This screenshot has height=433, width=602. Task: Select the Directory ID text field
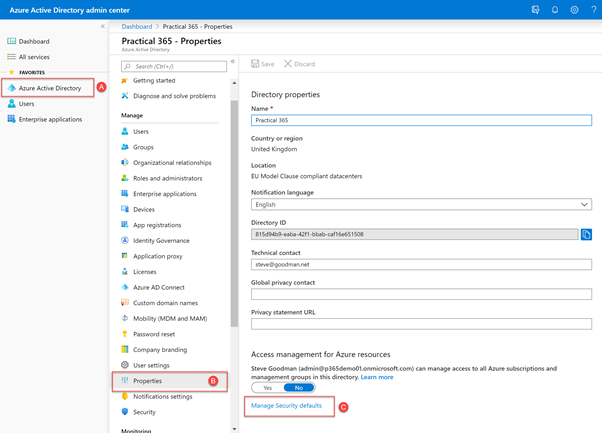click(x=415, y=234)
